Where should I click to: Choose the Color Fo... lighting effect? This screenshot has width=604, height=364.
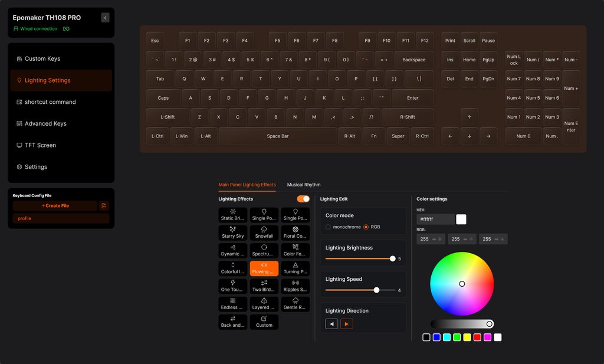coord(295,250)
